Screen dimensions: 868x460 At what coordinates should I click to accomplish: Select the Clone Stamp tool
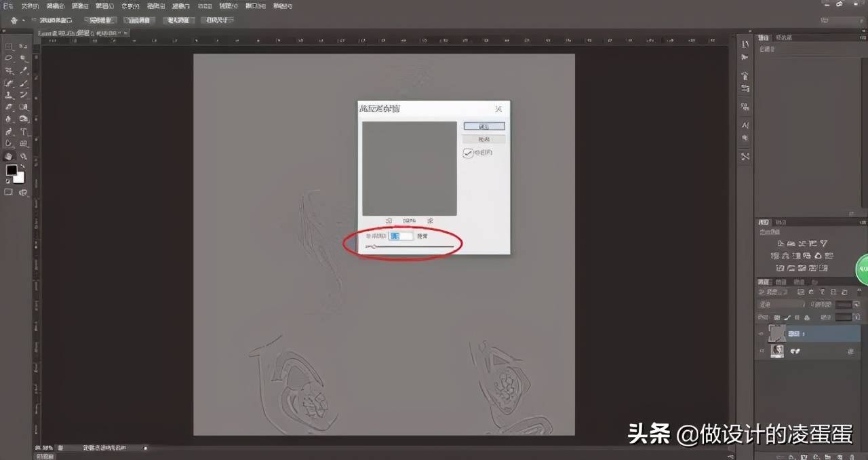pos(9,95)
